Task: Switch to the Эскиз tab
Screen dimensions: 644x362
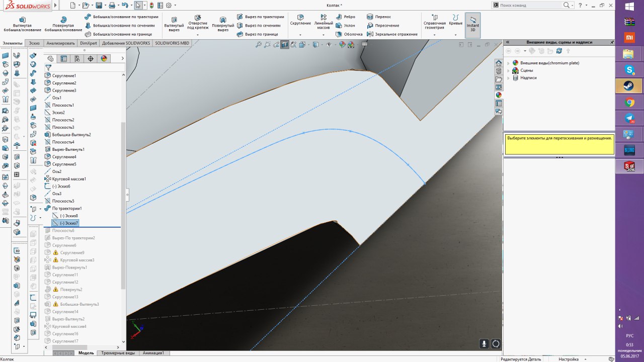Action: pos(34,43)
